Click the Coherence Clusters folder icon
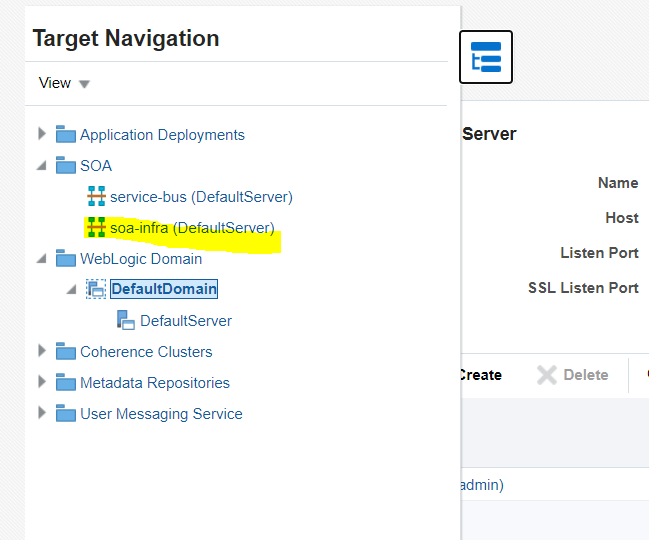649x540 pixels. tap(66, 352)
